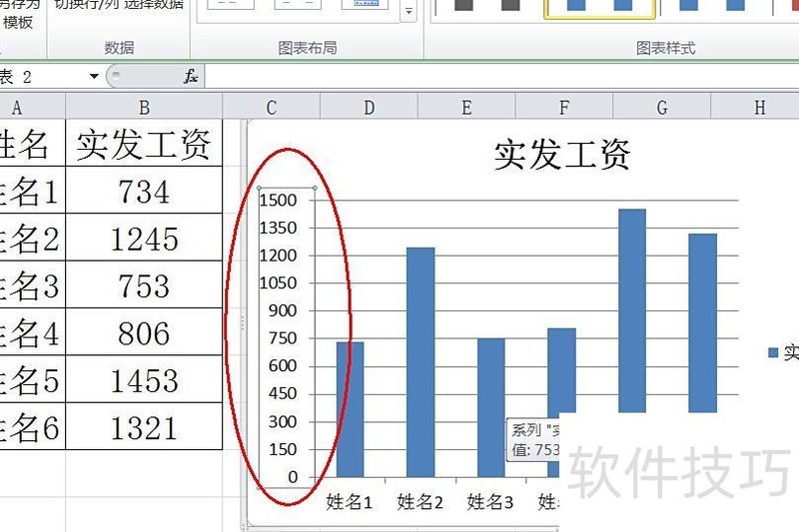Click the 1050 label on vertical axis
The image size is (799, 532).
click(279, 283)
